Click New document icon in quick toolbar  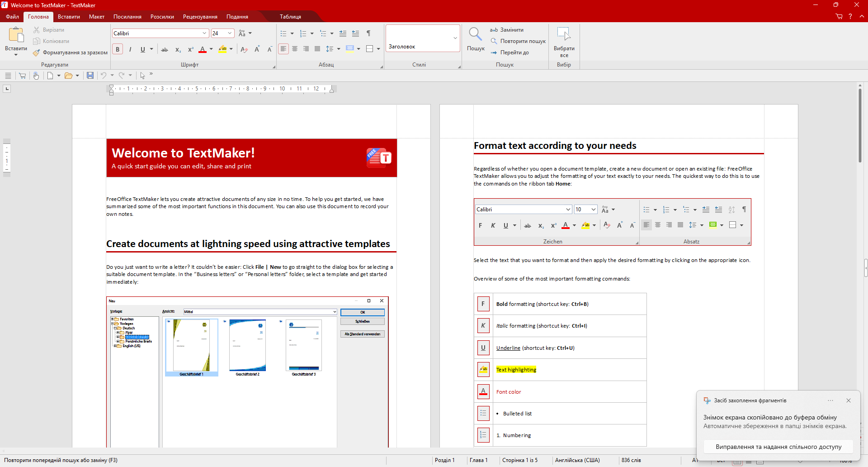[x=50, y=76]
